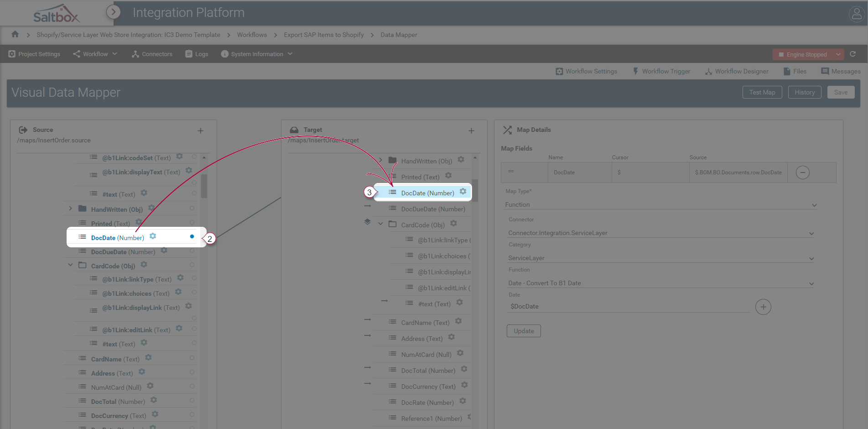
Task: Click the Save button
Action: [x=841, y=92]
